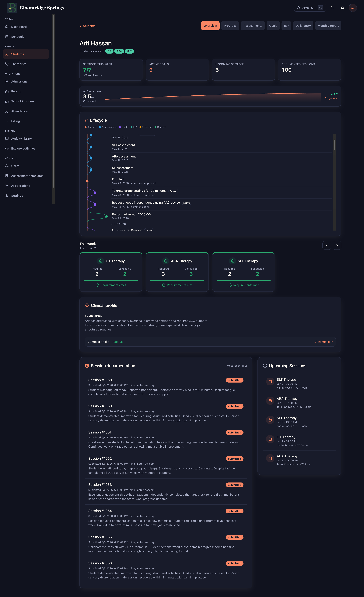Click the Rooms sidebar icon
This screenshot has width=364, height=597.
click(7, 91)
